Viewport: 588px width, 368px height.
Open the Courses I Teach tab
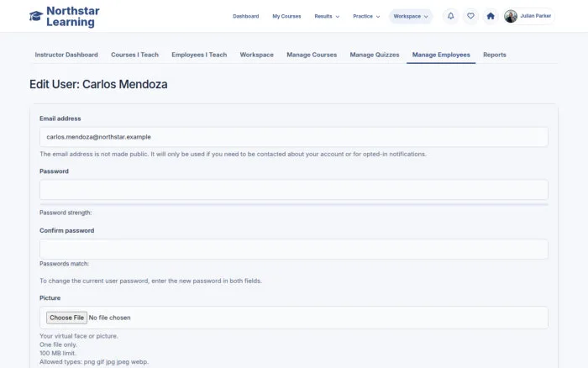pos(134,55)
